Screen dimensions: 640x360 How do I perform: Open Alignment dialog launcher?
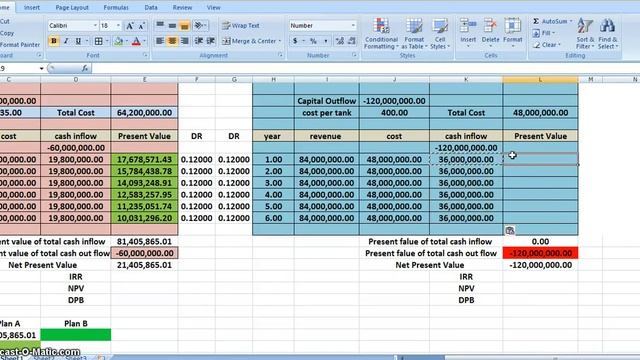tap(280, 55)
